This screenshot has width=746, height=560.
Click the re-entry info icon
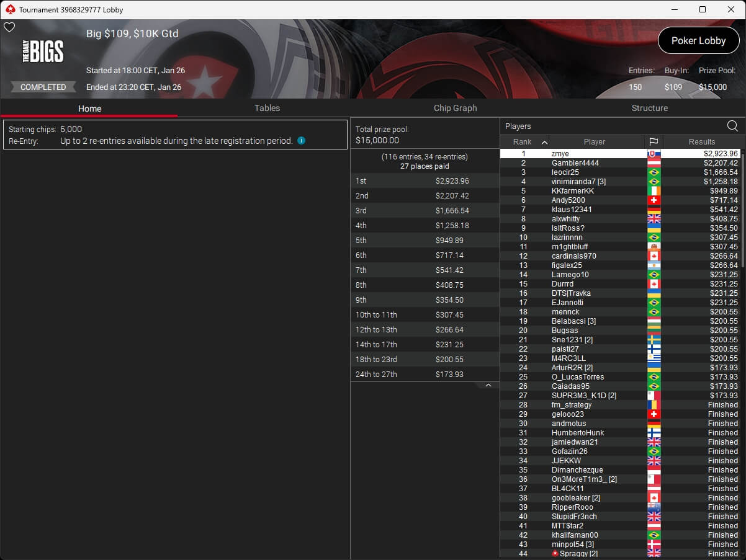(301, 141)
